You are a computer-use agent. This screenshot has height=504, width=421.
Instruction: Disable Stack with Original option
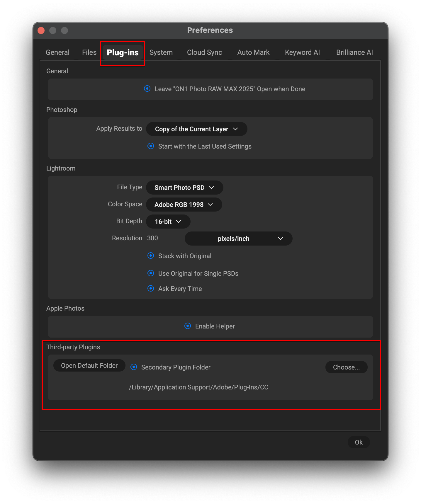[151, 256]
